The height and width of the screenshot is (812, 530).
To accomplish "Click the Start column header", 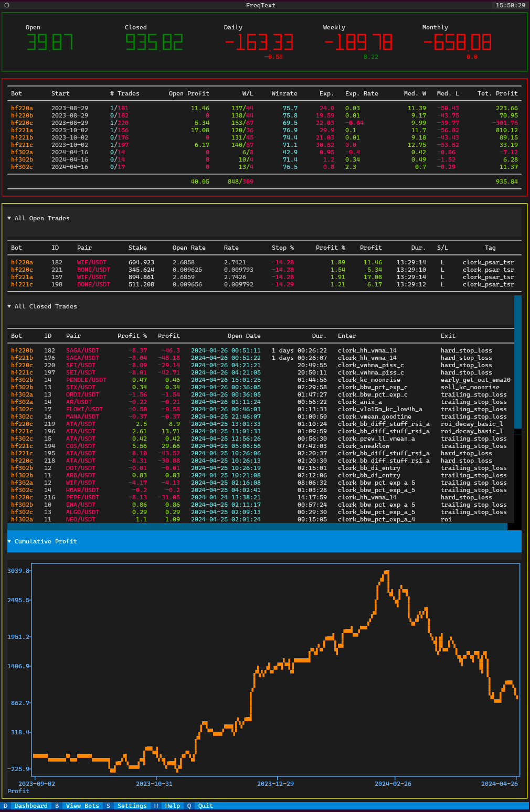I will tap(60, 93).
